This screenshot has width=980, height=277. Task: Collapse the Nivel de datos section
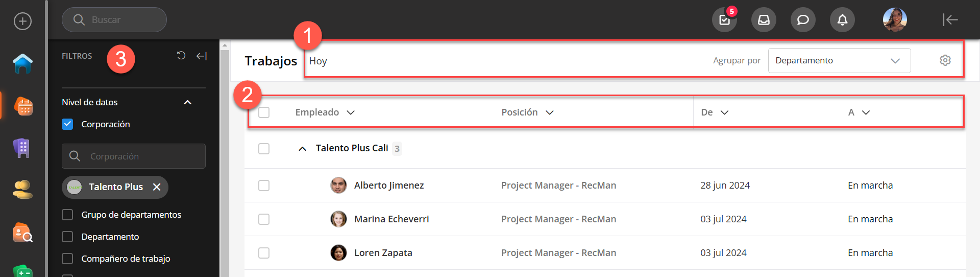(x=187, y=102)
